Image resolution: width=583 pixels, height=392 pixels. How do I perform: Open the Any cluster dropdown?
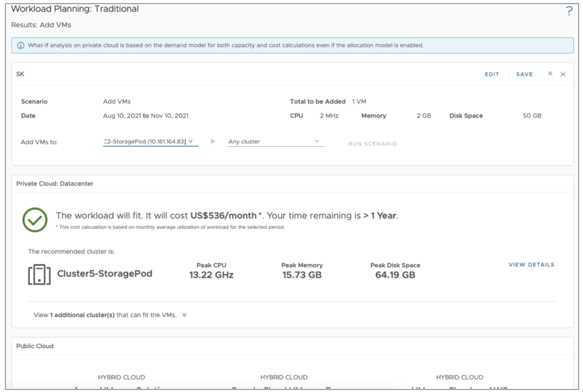[276, 142]
